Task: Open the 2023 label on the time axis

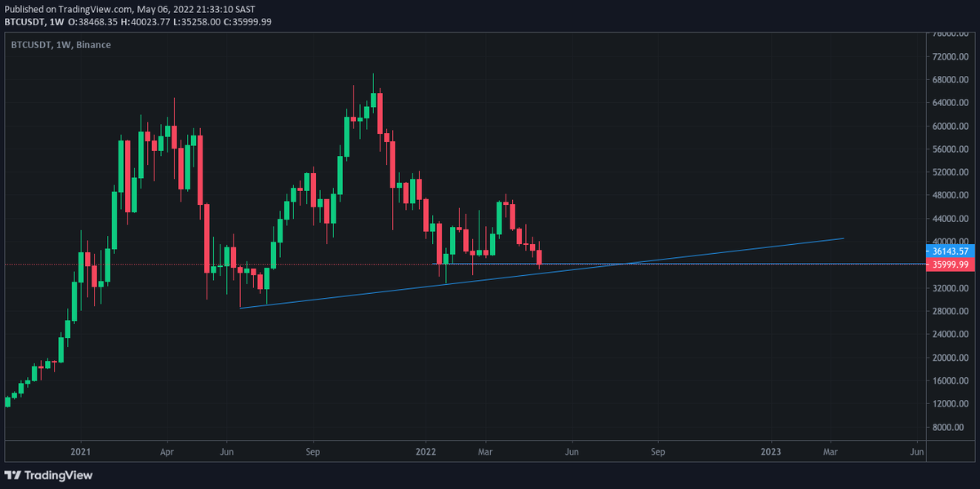Action: (x=771, y=451)
